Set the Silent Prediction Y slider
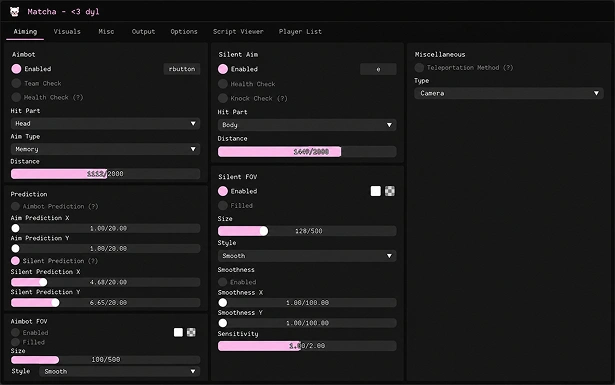The image size is (615, 385). click(106, 303)
